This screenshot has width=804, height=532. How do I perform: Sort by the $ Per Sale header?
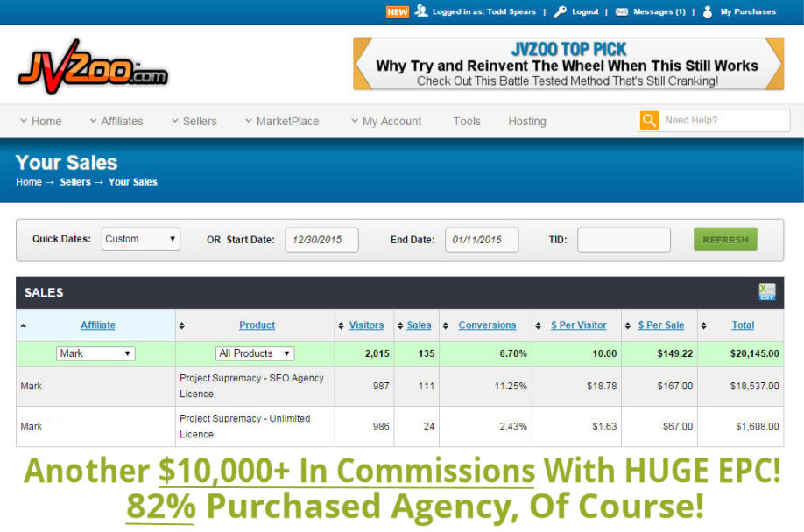point(661,325)
